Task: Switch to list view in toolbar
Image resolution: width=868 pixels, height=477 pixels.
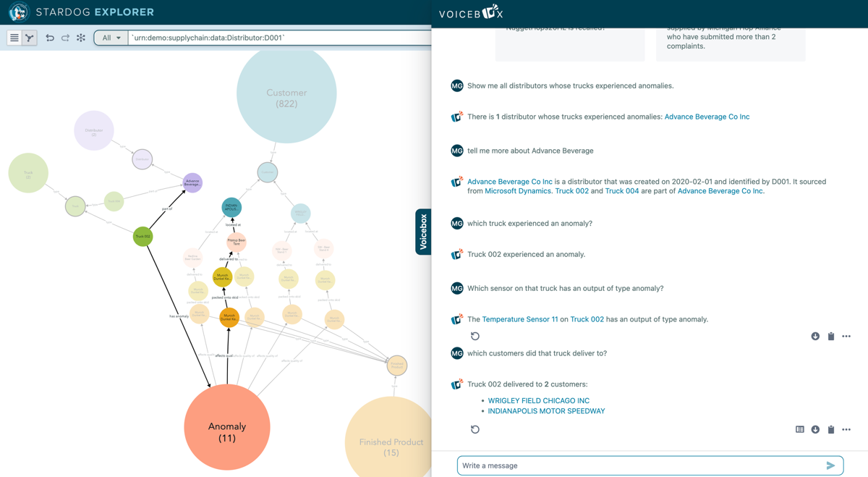Action: click(x=14, y=38)
